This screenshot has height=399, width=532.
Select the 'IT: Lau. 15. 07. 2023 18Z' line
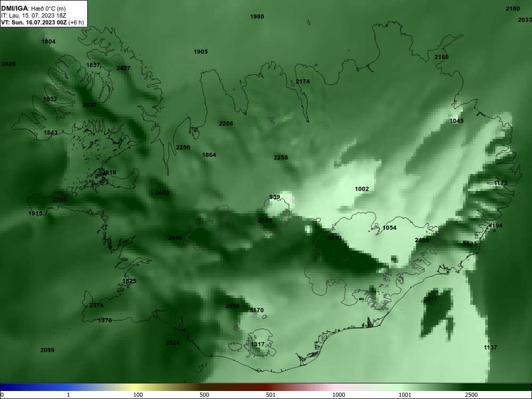33,15
